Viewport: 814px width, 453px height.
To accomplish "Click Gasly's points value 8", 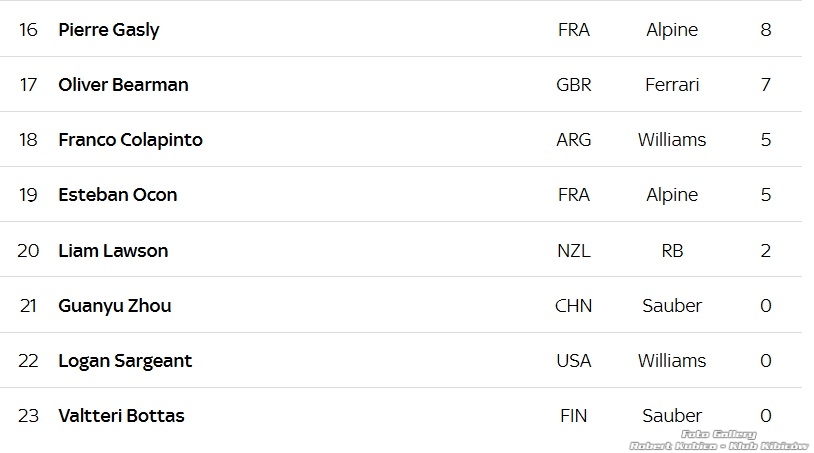I will point(766,30).
